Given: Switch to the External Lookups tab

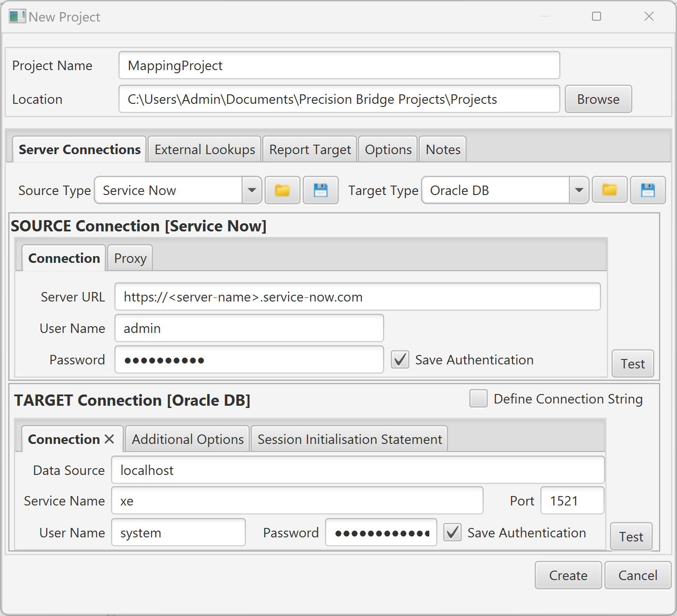Looking at the screenshot, I should (205, 150).
